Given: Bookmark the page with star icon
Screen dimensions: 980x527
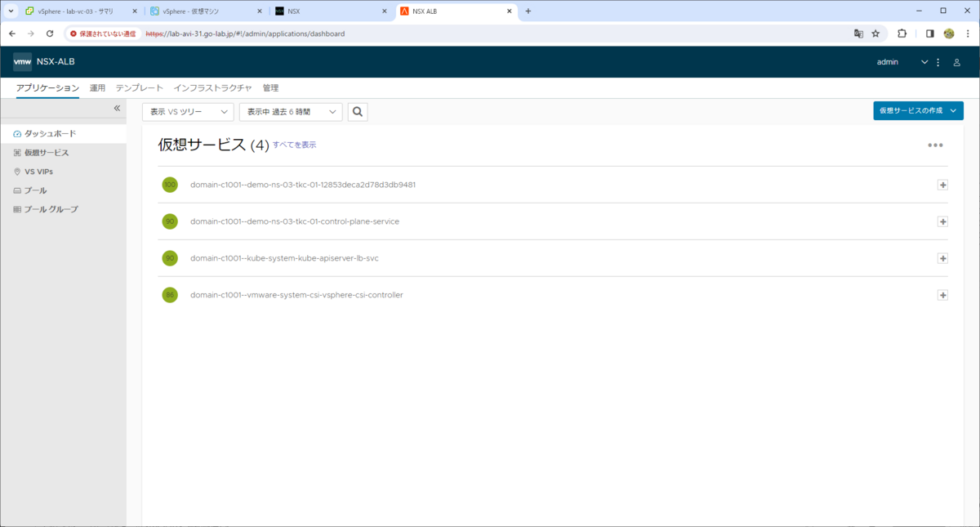Looking at the screenshot, I should click(x=875, y=33).
